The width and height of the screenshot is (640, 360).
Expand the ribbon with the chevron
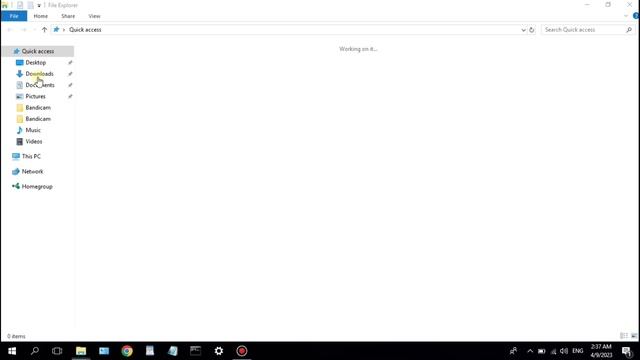point(626,16)
